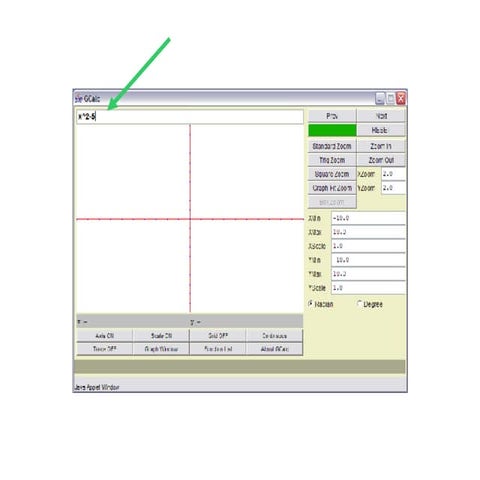This screenshot has width=480, height=480.
Task: Click the YScale value field
Action: [x=368, y=288]
